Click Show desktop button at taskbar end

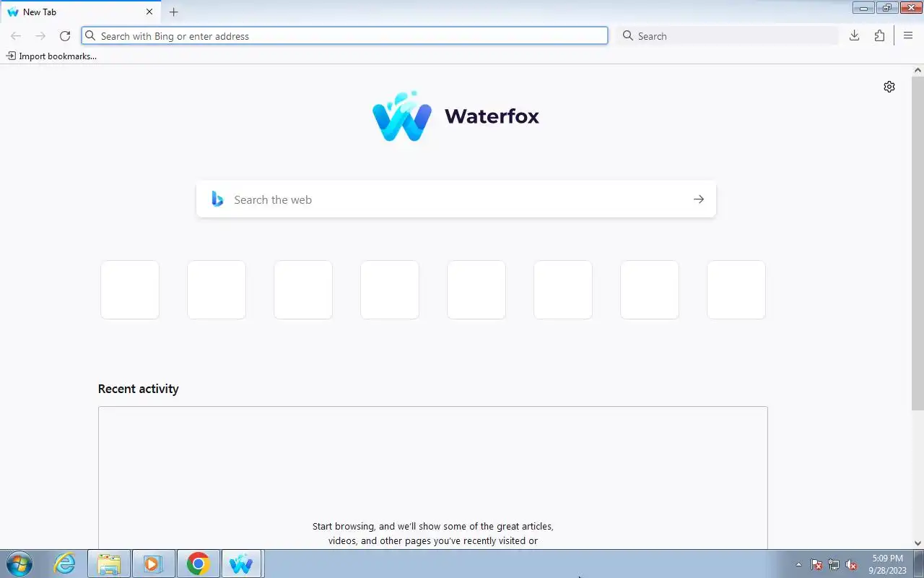(919, 564)
